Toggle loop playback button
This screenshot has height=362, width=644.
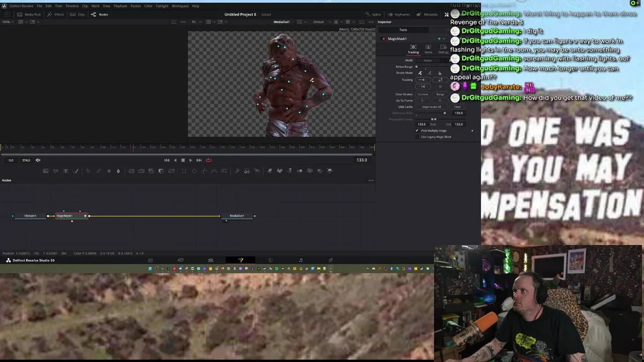(208, 160)
